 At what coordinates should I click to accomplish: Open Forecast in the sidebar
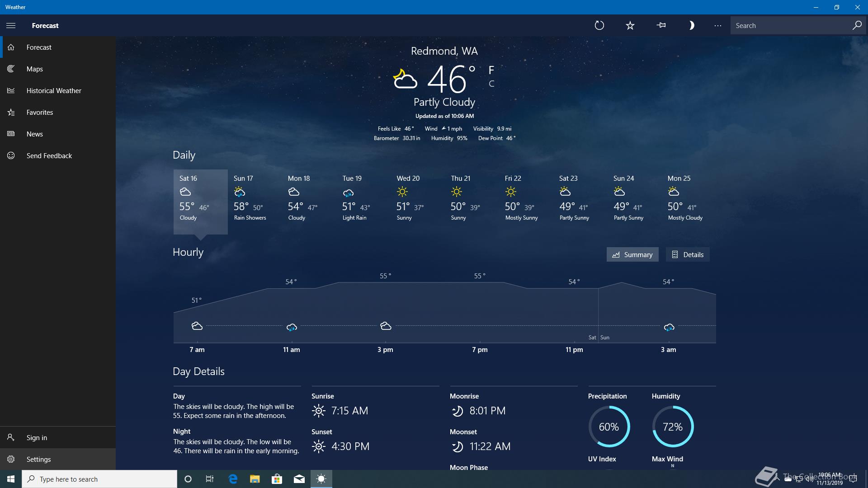point(58,47)
